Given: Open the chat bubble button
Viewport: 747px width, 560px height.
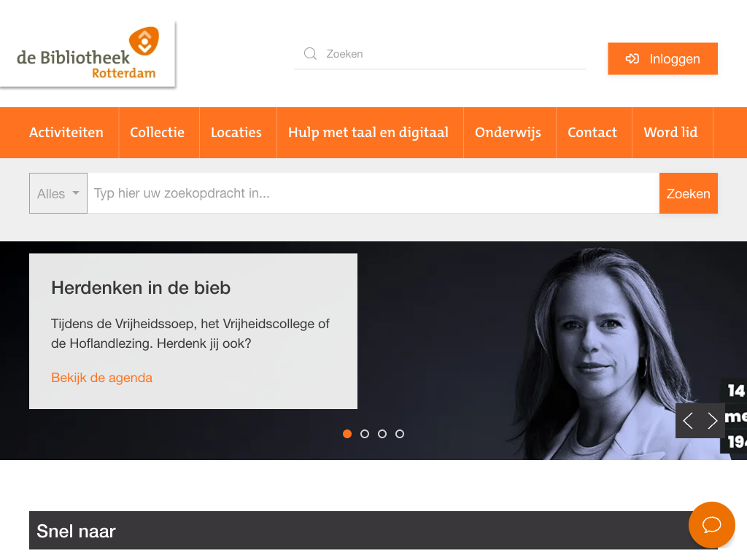Looking at the screenshot, I should [x=712, y=525].
